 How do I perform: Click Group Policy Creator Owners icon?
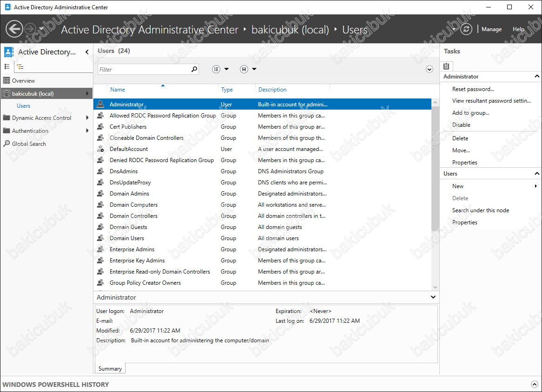click(x=100, y=282)
